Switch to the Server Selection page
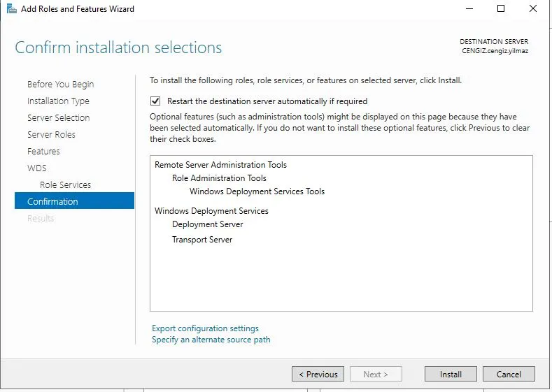This screenshot has width=552, height=392. 58,117
